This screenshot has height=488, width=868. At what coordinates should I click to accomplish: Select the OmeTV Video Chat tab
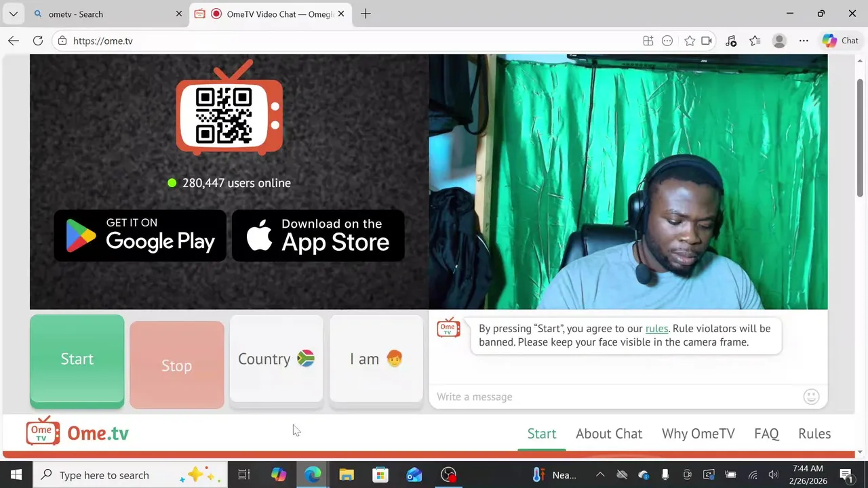[x=271, y=14]
